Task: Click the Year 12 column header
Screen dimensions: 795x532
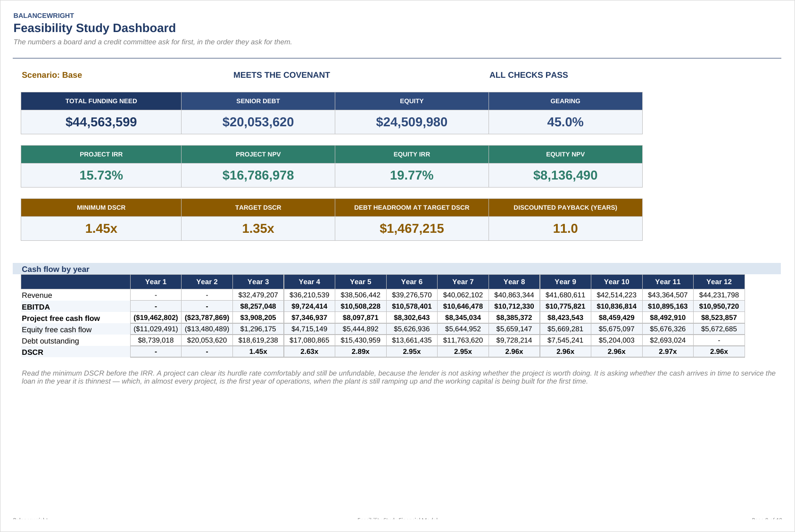Action: (x=719, y=282)
